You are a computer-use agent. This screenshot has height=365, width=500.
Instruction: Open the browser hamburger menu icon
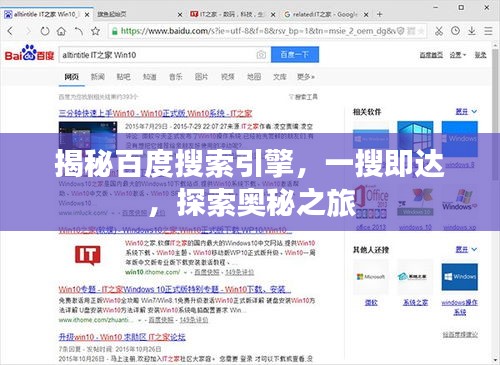pyautogui.click(x=488, y=31)
